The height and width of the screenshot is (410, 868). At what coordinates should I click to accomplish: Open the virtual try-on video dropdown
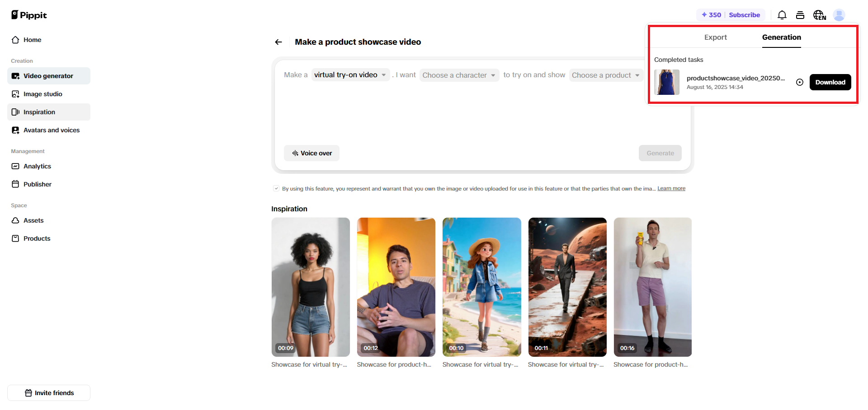point(350,75)
